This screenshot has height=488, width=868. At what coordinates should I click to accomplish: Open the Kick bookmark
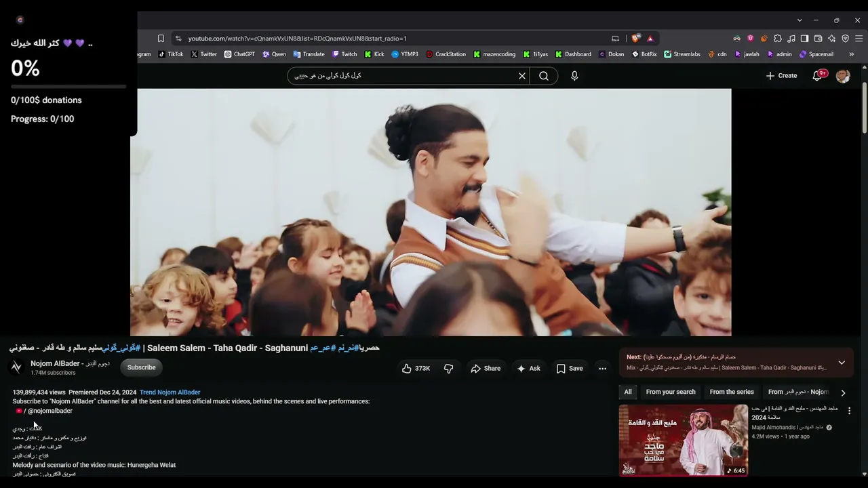(x=374, y=54)
